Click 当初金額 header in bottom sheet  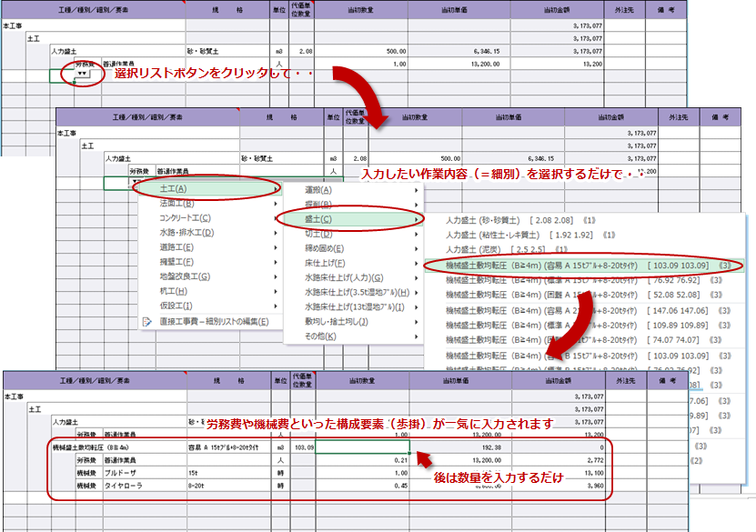point(559,381)
